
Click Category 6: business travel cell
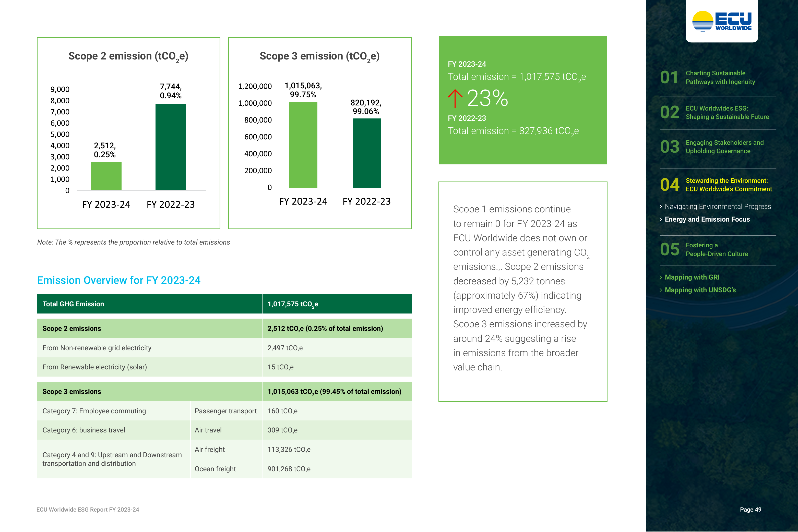click(113, 430)
